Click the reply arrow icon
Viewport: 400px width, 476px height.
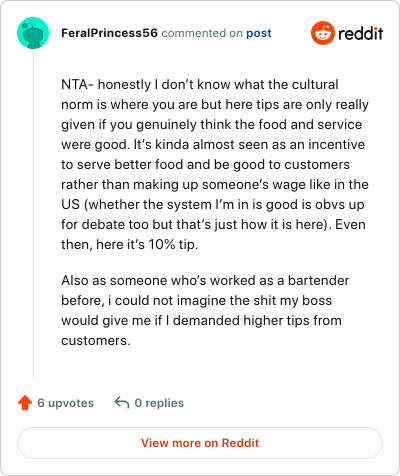pos(122,402)
